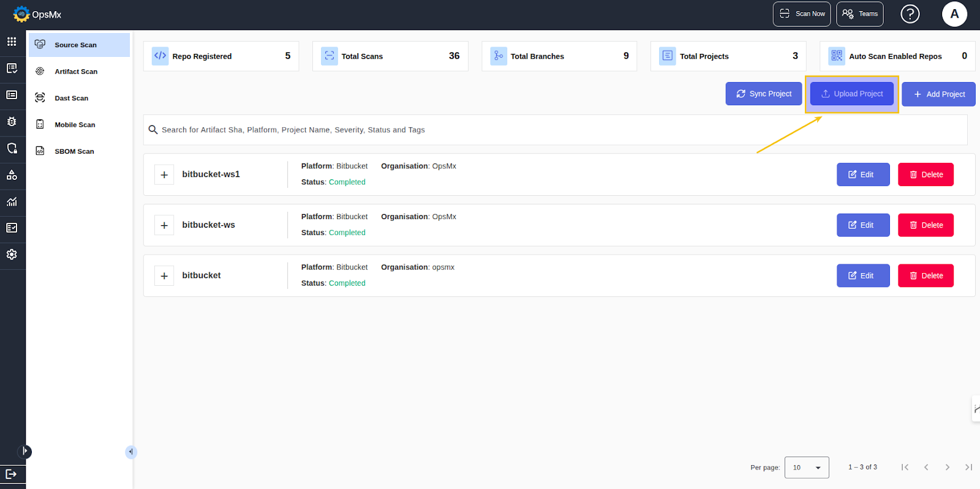Collapse the scan menu side panel
Screen dimensions: 980x489
[x=130, y=452]
